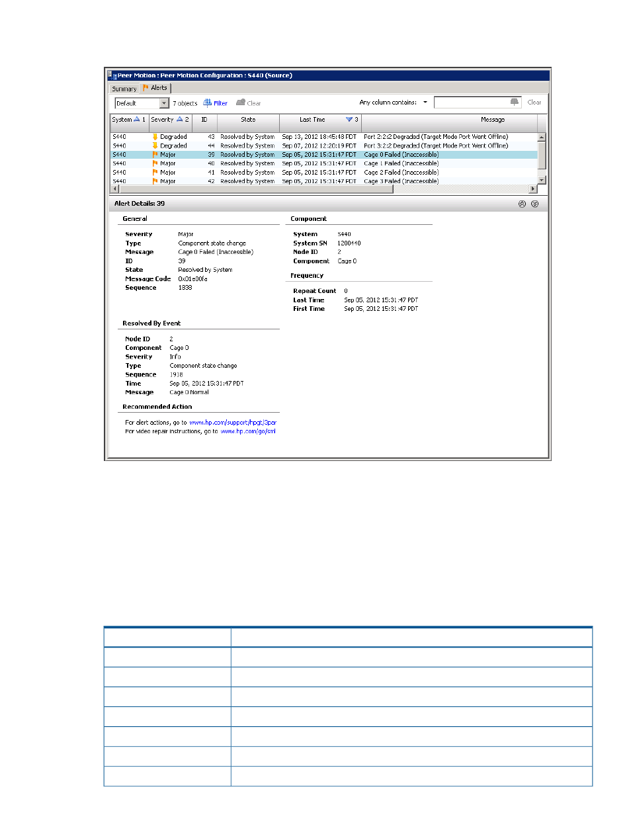The image size is (631, 840).
Task: Click the Major flag icon for alert 40
Action: [155, 163]
